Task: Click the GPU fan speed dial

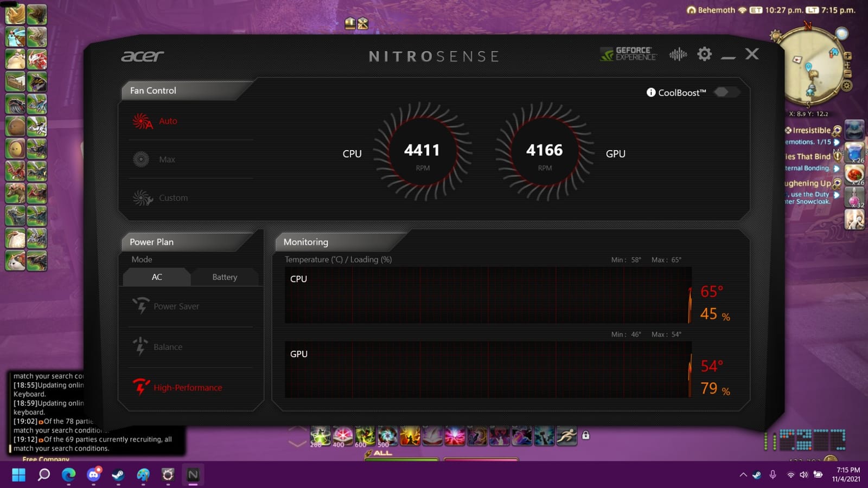Action: click(545, 152)
